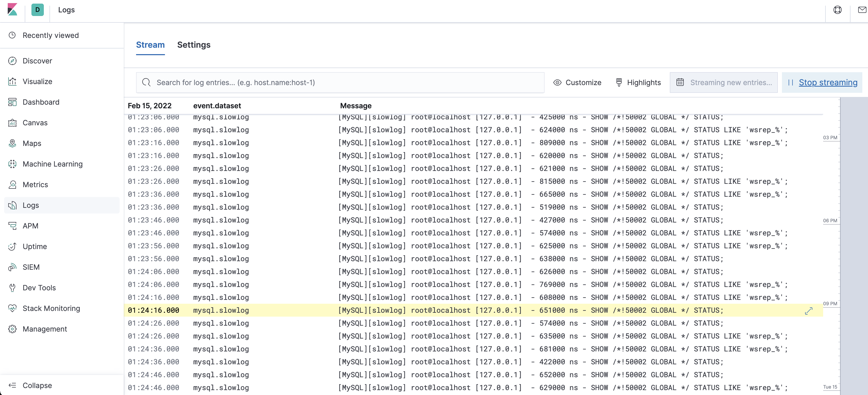868x395 pixels.
Task: Open Discover from the compass icon
Action: coord(12,61)
